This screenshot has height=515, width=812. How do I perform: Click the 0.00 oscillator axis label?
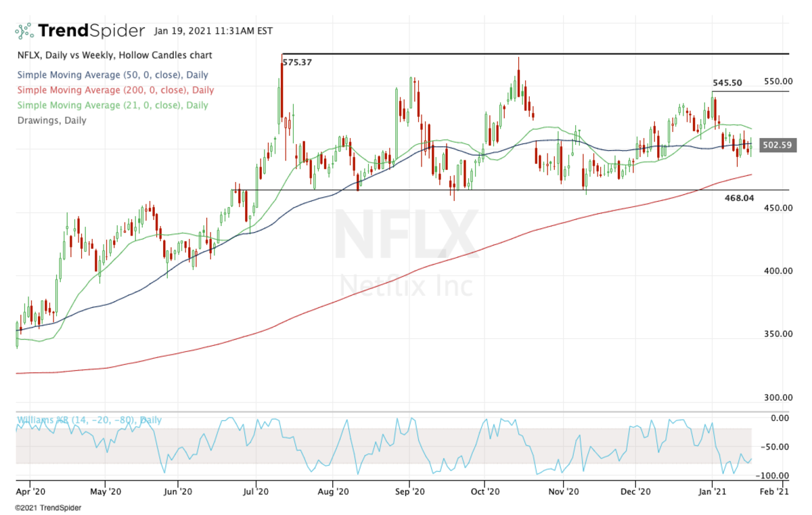point(782,418)
